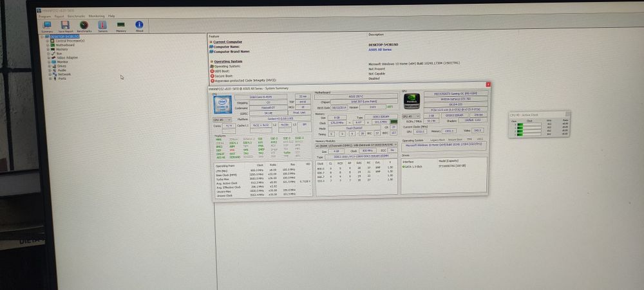Click the icon beside Computer Name
The width and height of the screenshot is (644, 290).
coord(211,47)
